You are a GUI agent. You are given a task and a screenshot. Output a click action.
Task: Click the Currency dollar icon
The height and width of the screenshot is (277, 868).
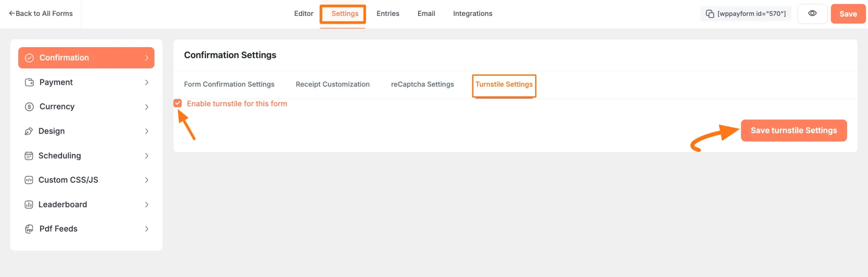click(29, 107)
